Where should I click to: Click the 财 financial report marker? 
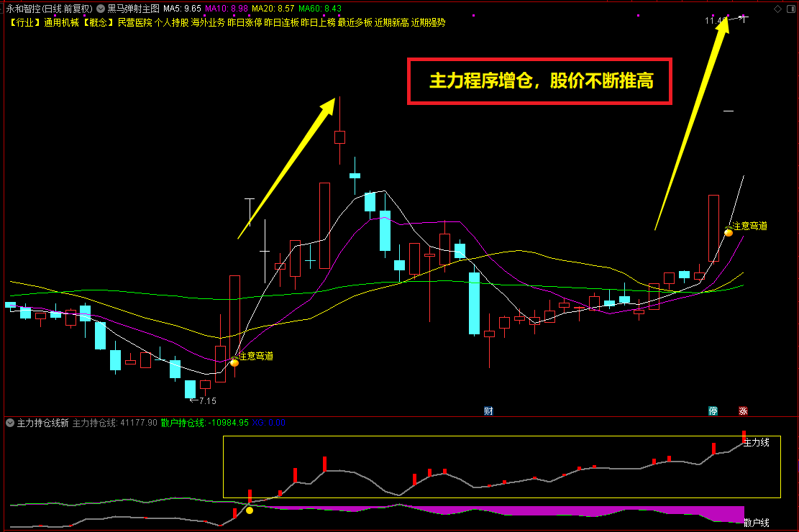488,411
